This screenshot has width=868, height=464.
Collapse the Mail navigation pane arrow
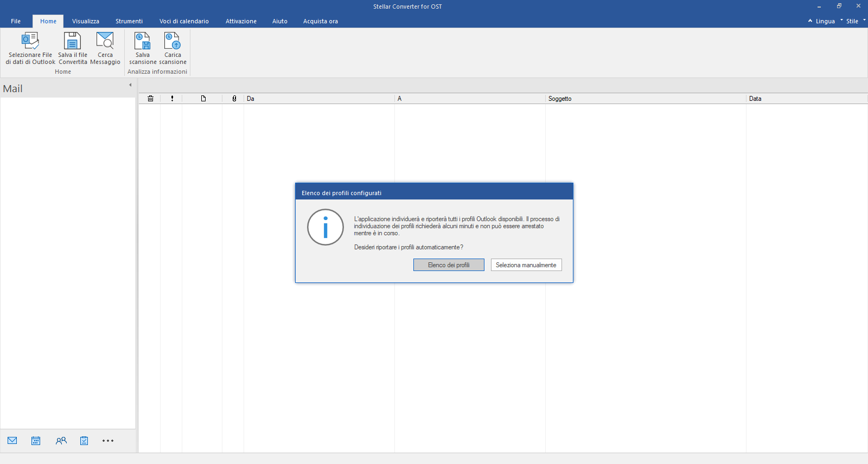130,85
